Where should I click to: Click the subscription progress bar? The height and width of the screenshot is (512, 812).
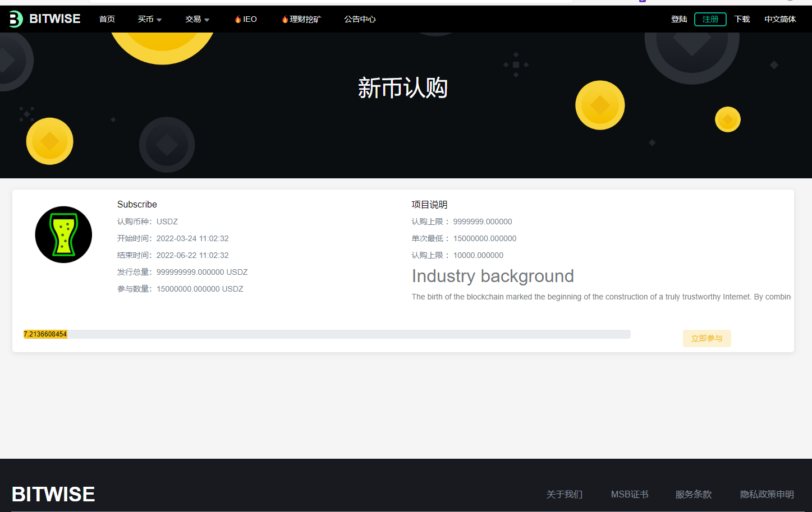coord(327,334)
